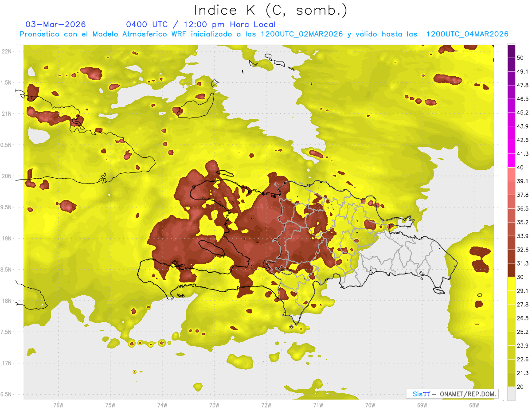Click the '18N' latitude label

pos(6,301)
